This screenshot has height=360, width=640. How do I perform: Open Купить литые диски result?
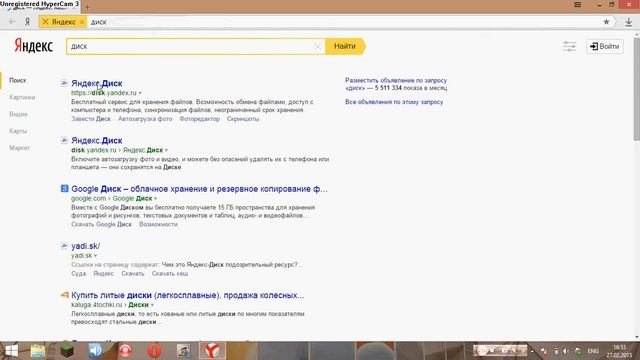click(187, 295)
